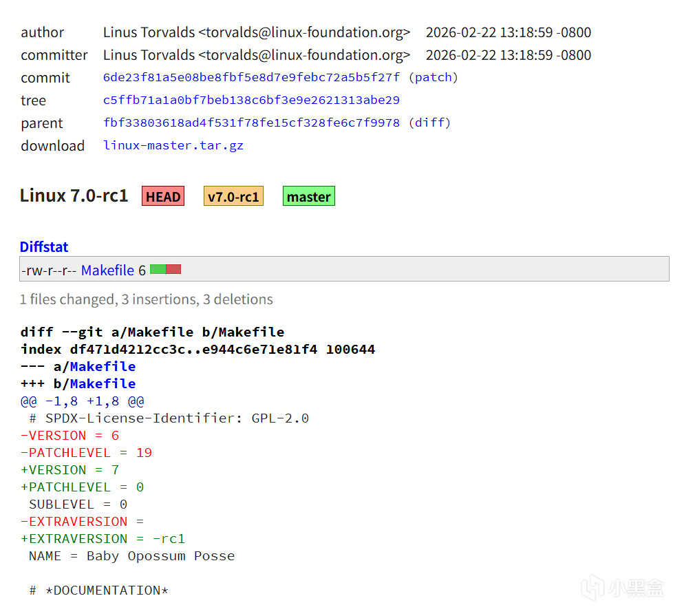Click the diff link beside parent hash
The height and width of the screenshot is (616, 684).
(x=429, y=123)
